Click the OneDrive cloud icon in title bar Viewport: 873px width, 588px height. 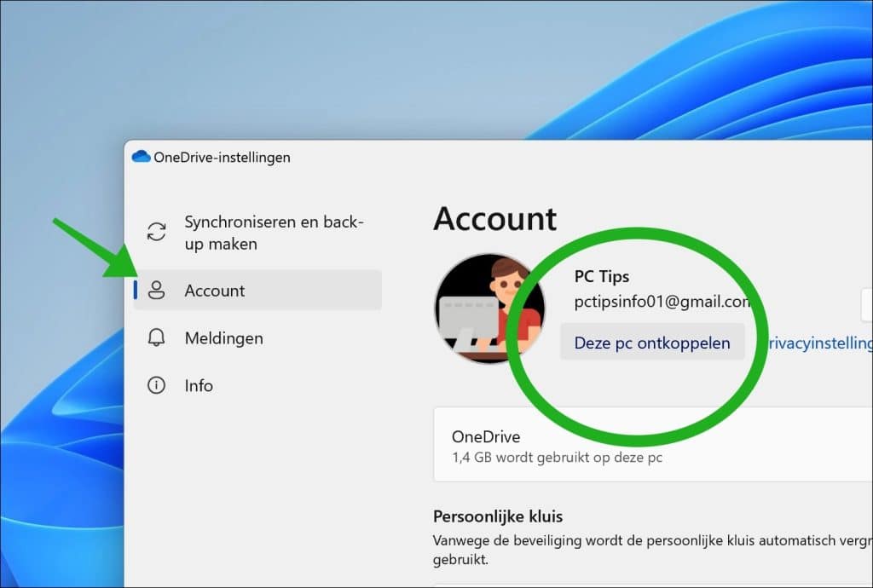point(141,156)
